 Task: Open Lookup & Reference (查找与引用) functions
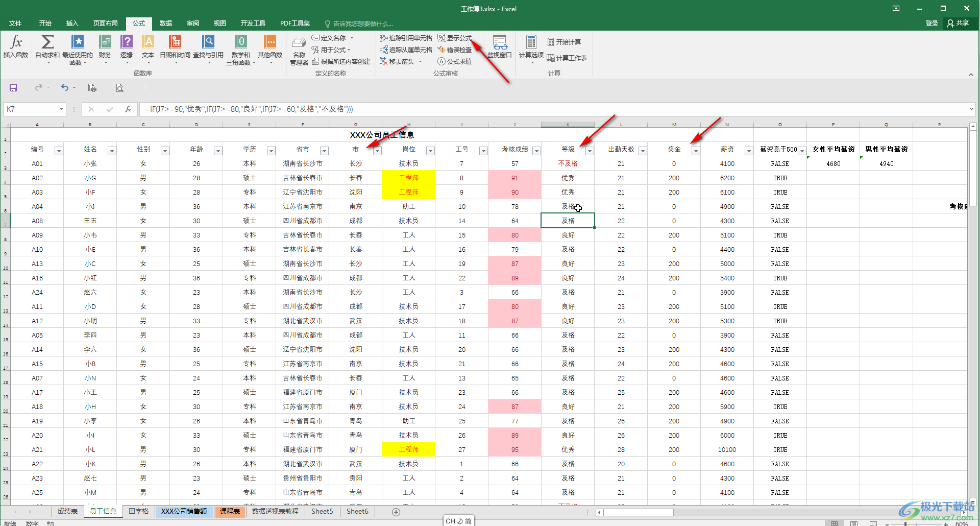(208, 49)
